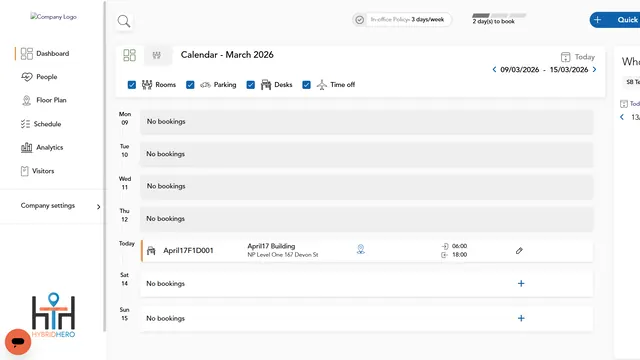Click the Quick booking button
This screenshot has width=640, height=360.
tap(615, 20)
